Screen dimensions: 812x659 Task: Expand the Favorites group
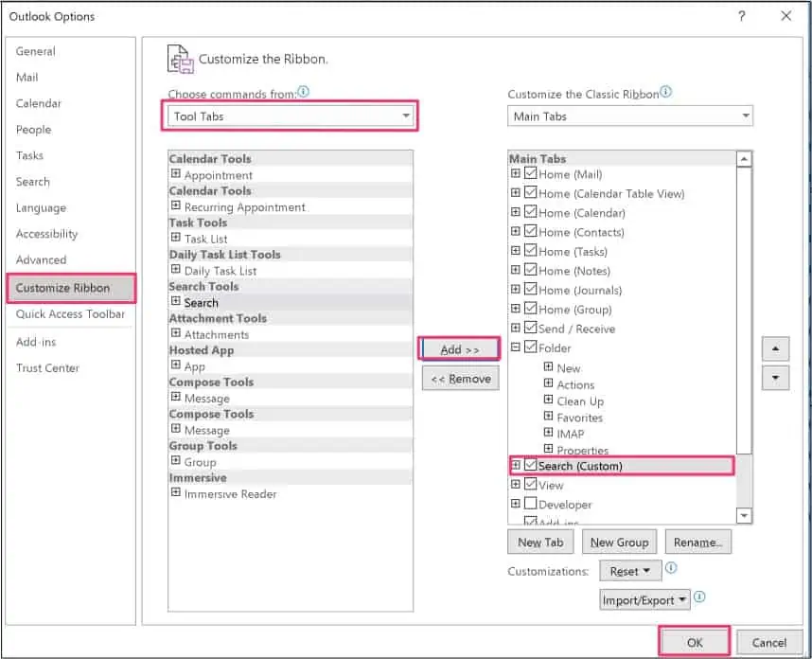click(548, 416)
